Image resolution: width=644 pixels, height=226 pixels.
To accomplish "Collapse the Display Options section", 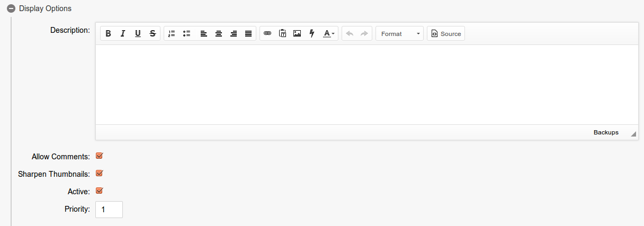I will (11, 8).
